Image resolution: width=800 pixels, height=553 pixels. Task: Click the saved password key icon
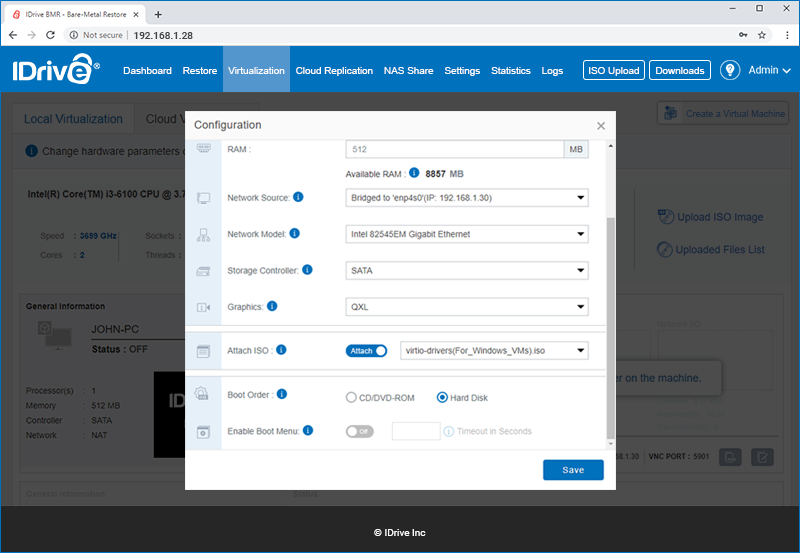point(743,35)
